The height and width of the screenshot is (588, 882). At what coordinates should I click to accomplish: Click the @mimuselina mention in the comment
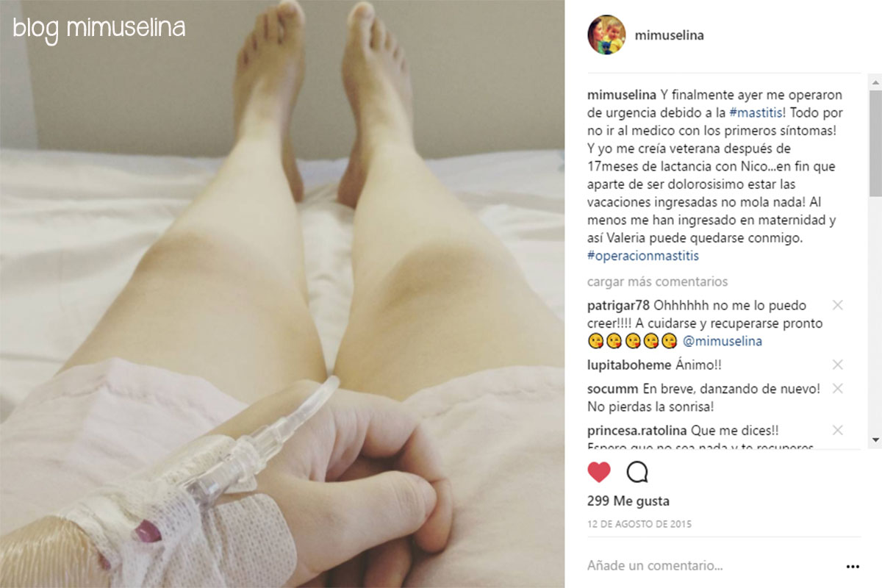coord(723,341)
